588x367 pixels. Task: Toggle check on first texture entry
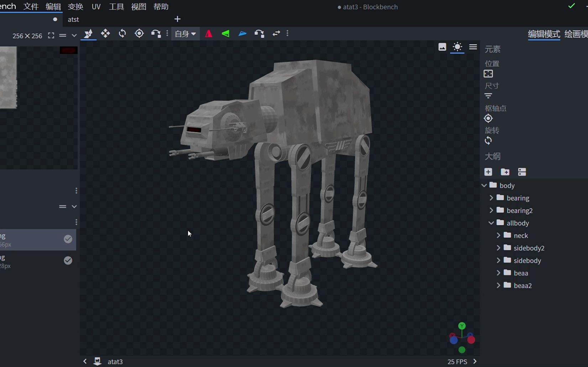(x=68, y=239)
